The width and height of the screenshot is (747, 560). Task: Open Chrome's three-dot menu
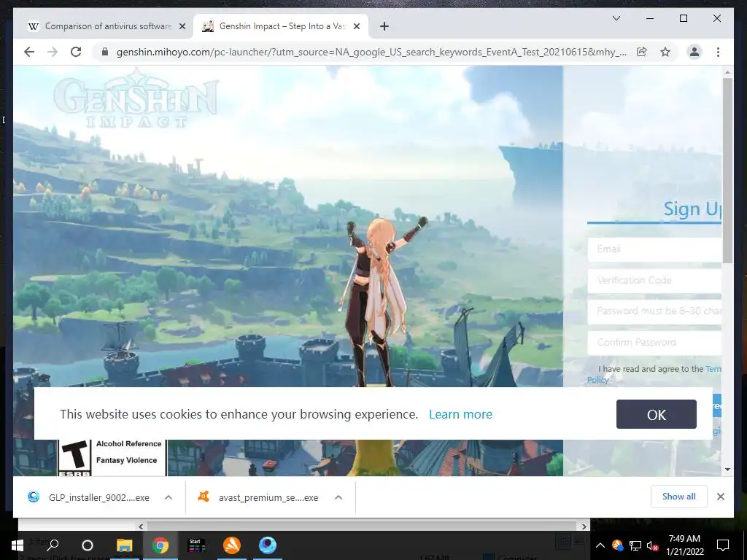tap(718, 52)
